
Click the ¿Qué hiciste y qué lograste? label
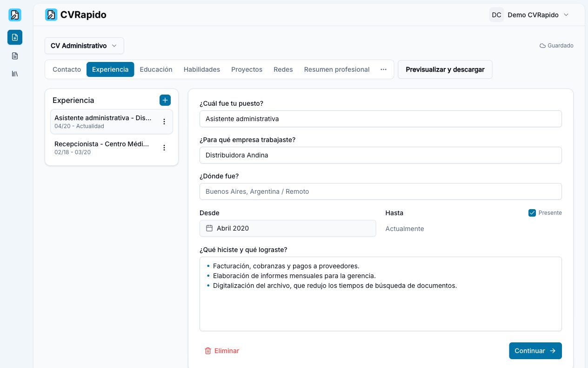pos(243,250)
